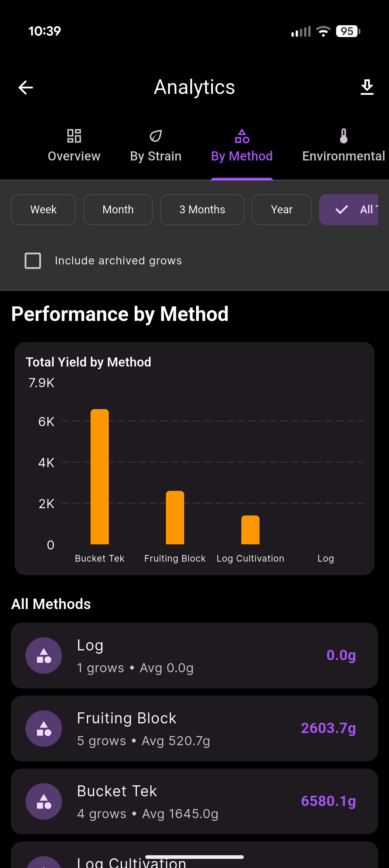
Task: Navigate back with the arrow icon
Action: (x=25, y=87)
